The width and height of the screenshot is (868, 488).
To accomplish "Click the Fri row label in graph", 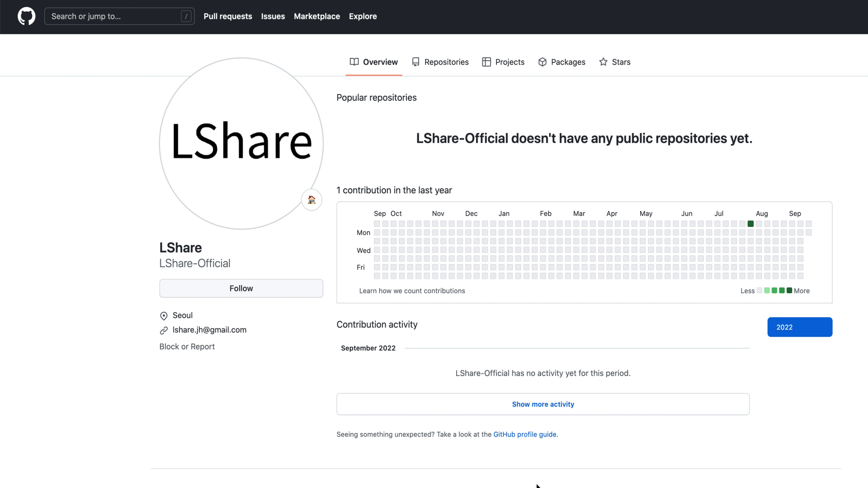I will click(361, 267).
